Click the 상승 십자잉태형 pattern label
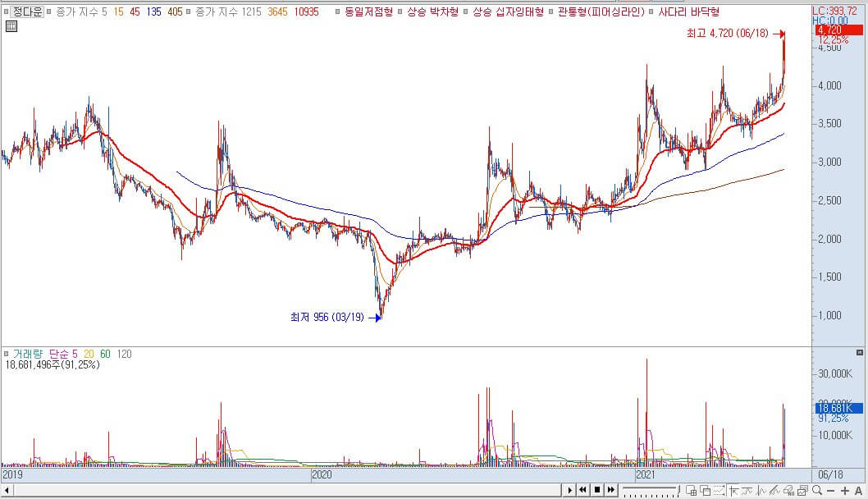 [x=508, y=11]
